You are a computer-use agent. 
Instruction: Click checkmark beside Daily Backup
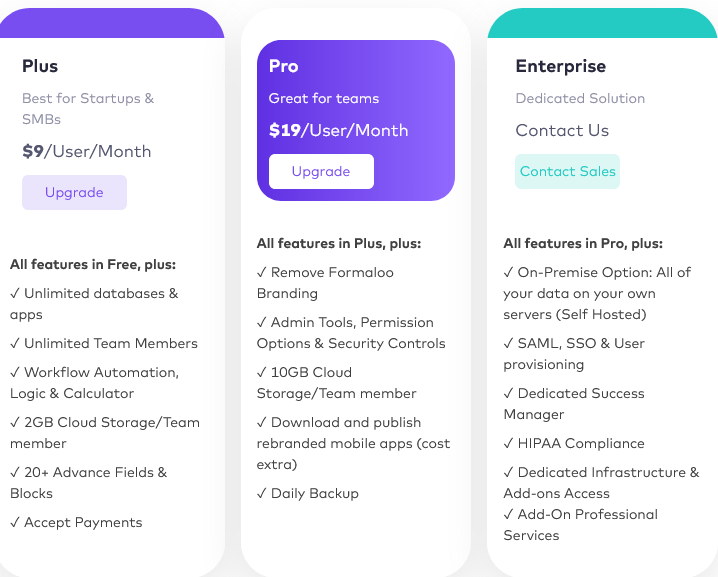[x=262, y=493]
